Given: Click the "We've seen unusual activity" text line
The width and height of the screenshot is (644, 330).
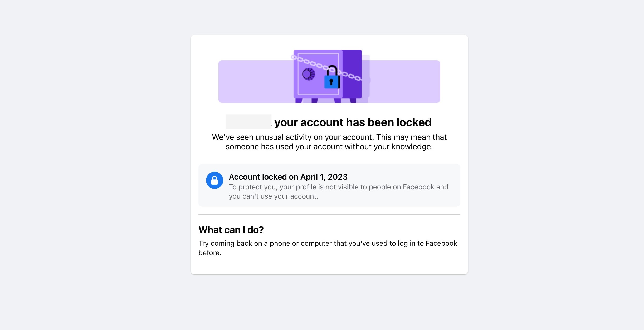Looking at the screenshot, I should (x=329, y=137).
